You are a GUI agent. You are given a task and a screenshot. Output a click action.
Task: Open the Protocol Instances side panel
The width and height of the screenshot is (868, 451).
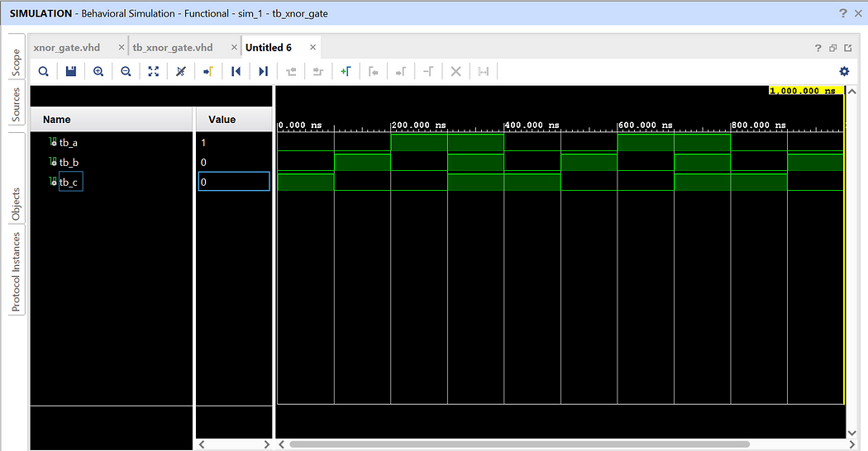tap(16, 271)
